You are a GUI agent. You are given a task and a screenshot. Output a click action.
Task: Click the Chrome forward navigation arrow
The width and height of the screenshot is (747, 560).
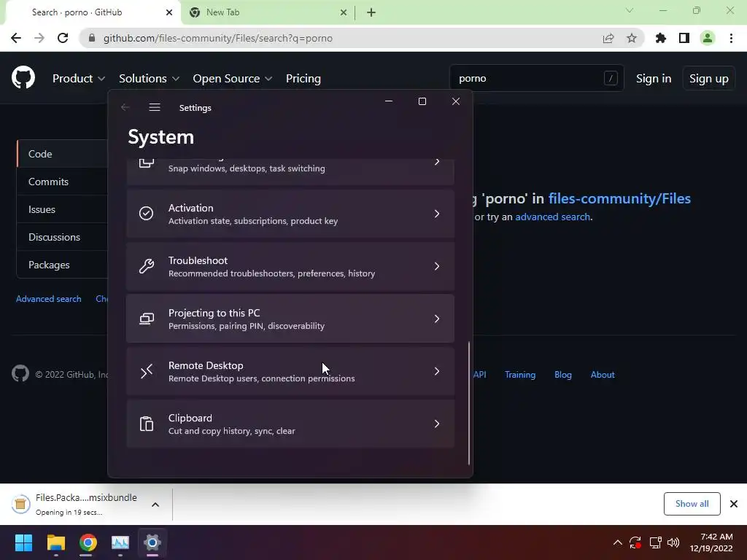pos(39,38)
